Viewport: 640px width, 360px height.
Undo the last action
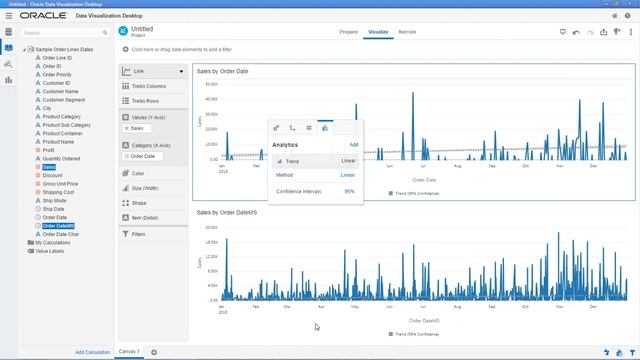click(576, 32)
